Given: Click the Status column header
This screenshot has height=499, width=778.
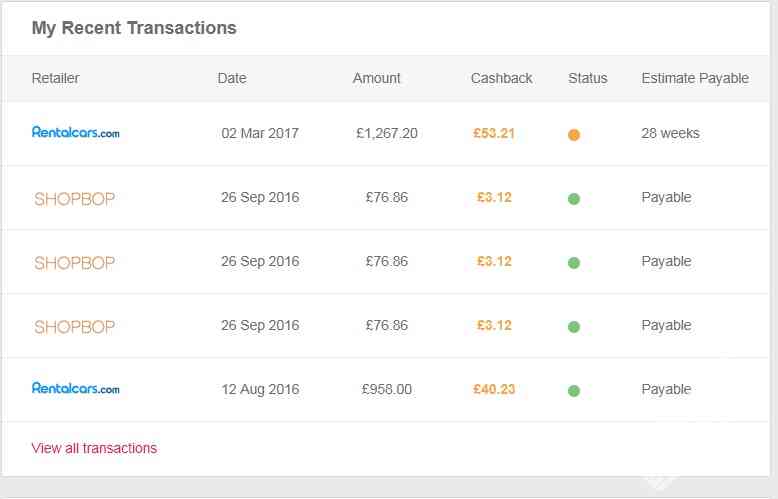Looking at the screenshot, I should [587, 78].
